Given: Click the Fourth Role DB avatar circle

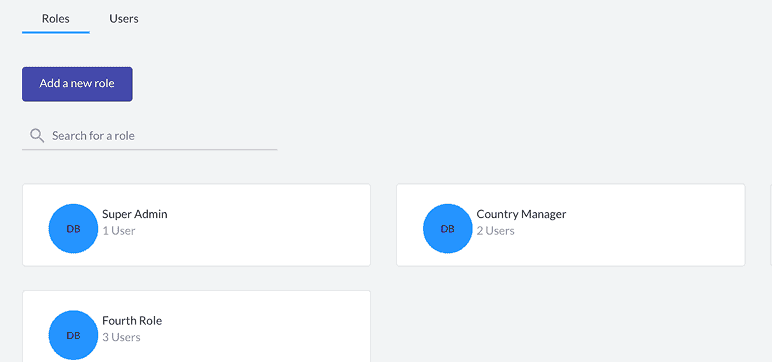Looking at the screenshot, I should (x=73, y=335).
